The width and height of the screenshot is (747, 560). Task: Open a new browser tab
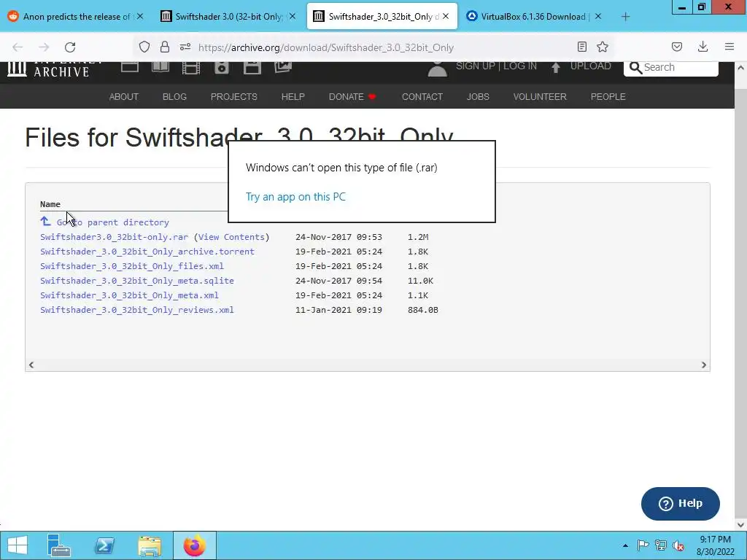click(625, 17)
